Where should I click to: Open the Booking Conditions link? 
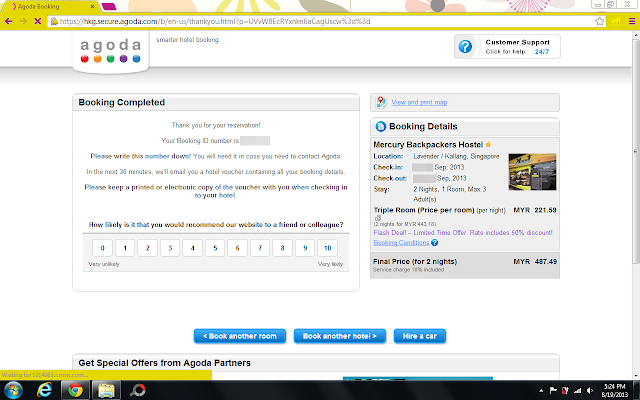coord(401,242)
